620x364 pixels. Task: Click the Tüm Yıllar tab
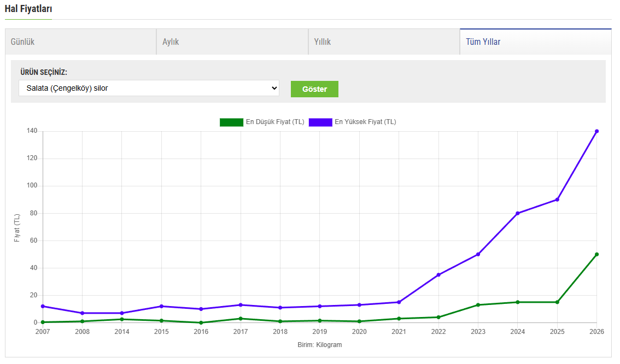click(535, 42)
